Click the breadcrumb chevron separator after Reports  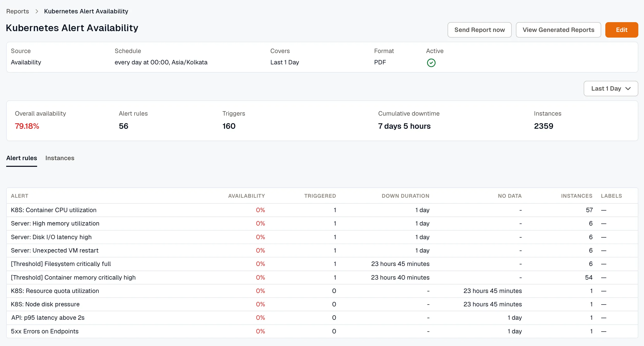pyautogui.click(x=37, y=11)
